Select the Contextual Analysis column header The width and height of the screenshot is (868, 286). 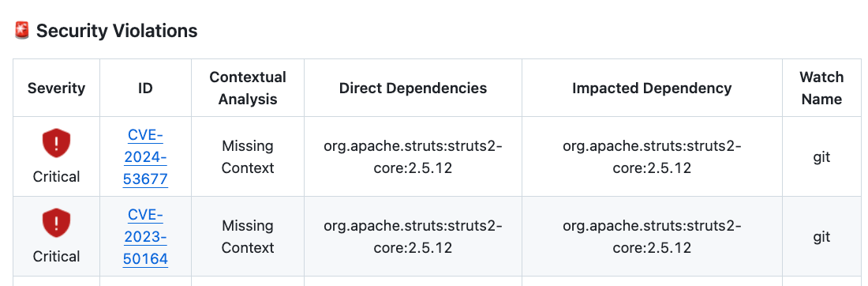coord(248,88)
